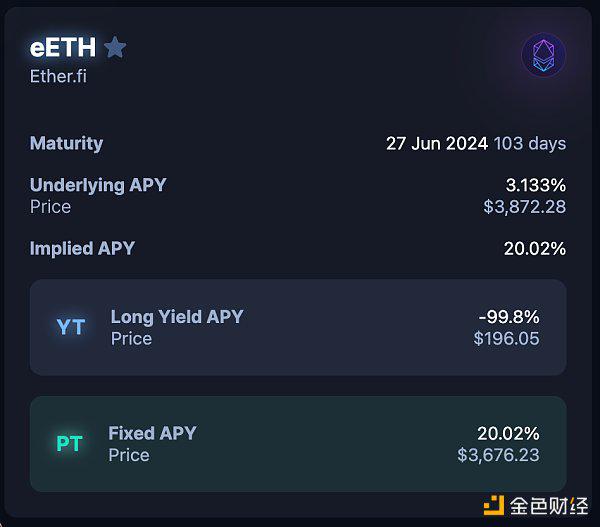Click the 3.133% underlying APY value

point(536,185)
